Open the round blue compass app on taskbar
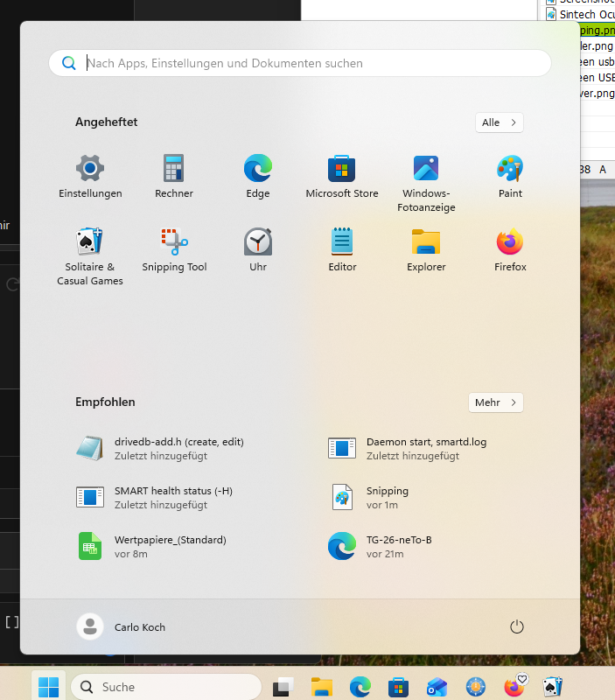The width and height of the screenshot is (615, 700). (x=476, y=687)
